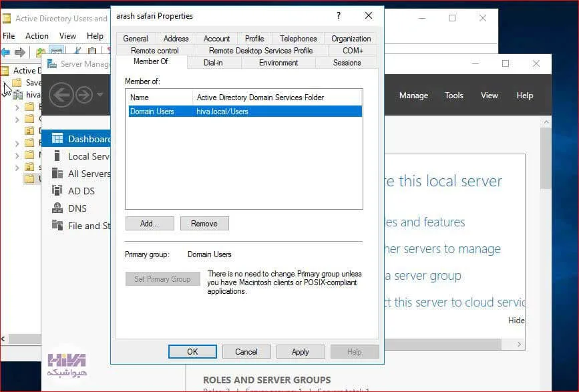
Task: Click Active Directory Domain Services Folder column header
Action: tap(277, 97)
